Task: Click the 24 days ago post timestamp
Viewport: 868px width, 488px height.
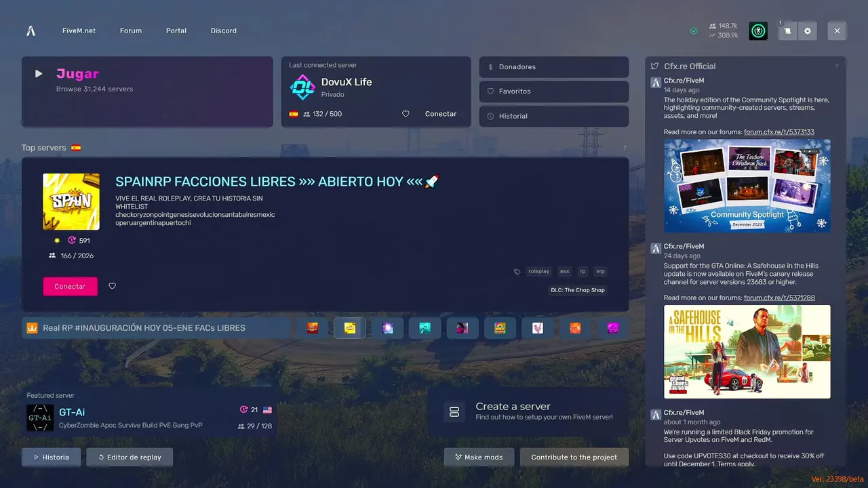Action: click(682, 256)
